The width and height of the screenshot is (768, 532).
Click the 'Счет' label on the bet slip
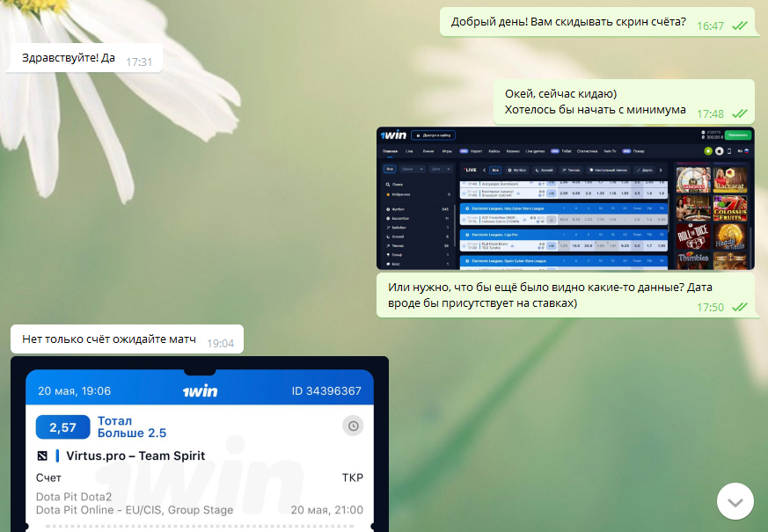48,477
